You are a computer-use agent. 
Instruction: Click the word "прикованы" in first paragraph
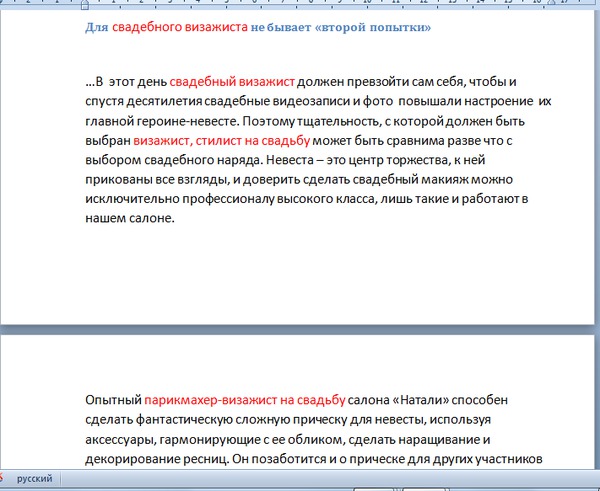click(119, 179)
